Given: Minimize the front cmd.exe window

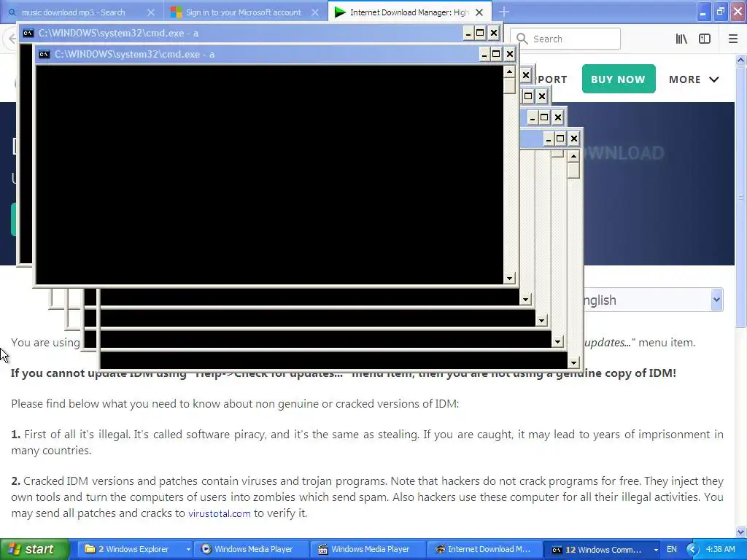Looking at the screenshot, I should [x=484, y=54].
